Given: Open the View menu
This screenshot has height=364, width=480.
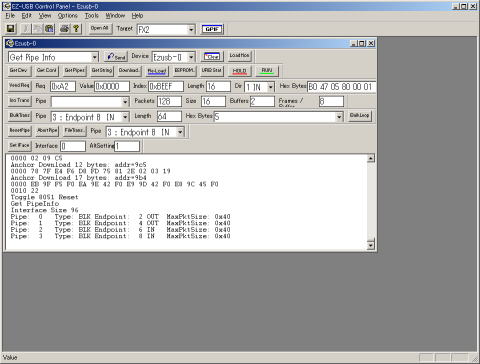Looking at the screenshot, I should (x=45, y=16).
